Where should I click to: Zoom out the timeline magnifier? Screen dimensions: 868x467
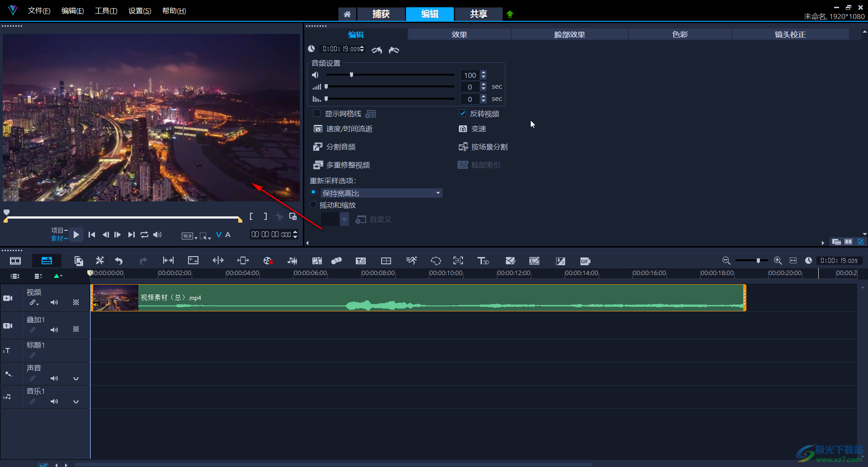(x=726, y=260)
